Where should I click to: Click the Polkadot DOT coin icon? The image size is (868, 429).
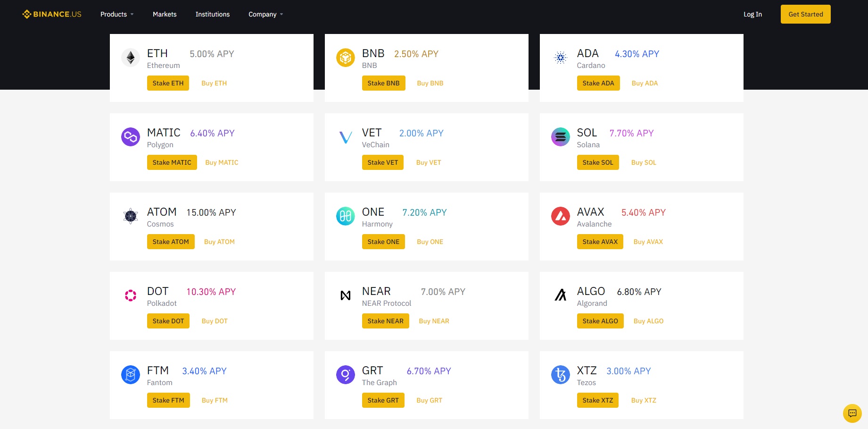coord(131,295)
